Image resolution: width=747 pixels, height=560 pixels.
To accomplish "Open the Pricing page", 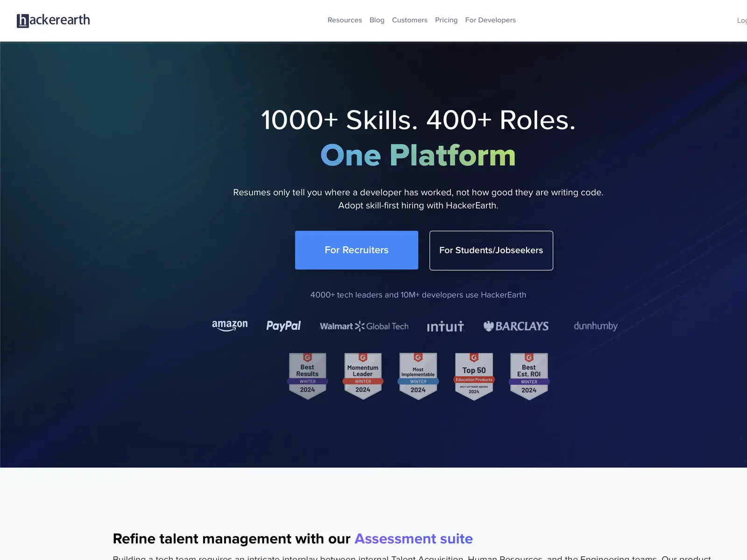I will [x=446, y=20].
